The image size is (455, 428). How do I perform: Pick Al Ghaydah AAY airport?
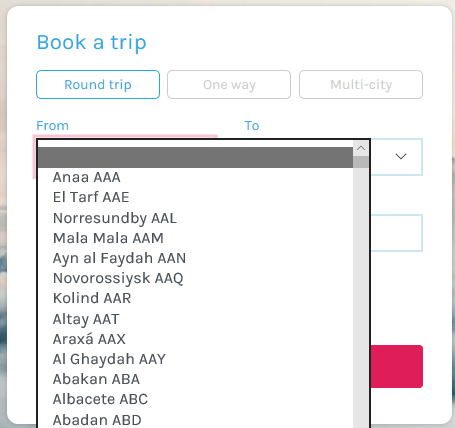[195, 359]
